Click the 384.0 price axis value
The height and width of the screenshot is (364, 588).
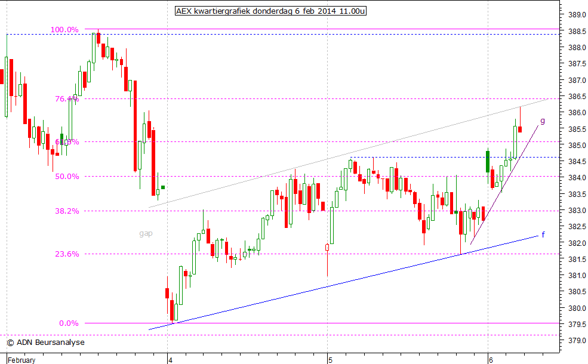(577, 178)
